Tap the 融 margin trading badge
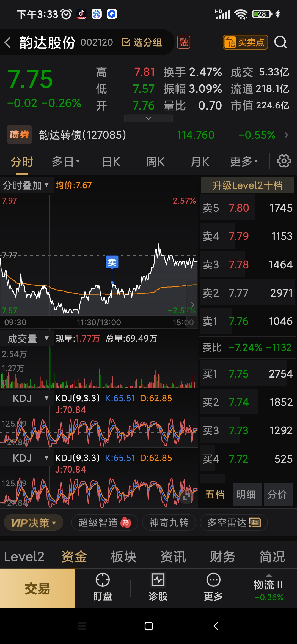This screenshot has height=644, width=297. (183, 42)
